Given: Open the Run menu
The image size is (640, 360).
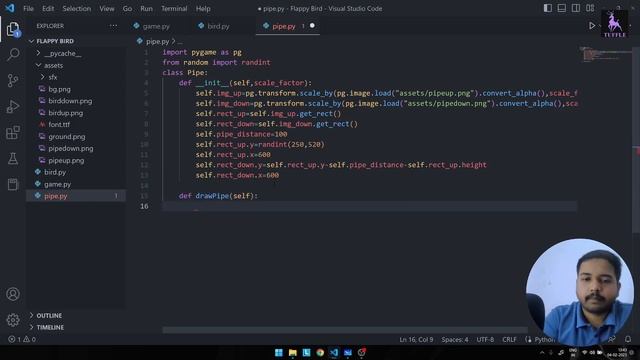Looking at the screenshot, I should [146, 8].
